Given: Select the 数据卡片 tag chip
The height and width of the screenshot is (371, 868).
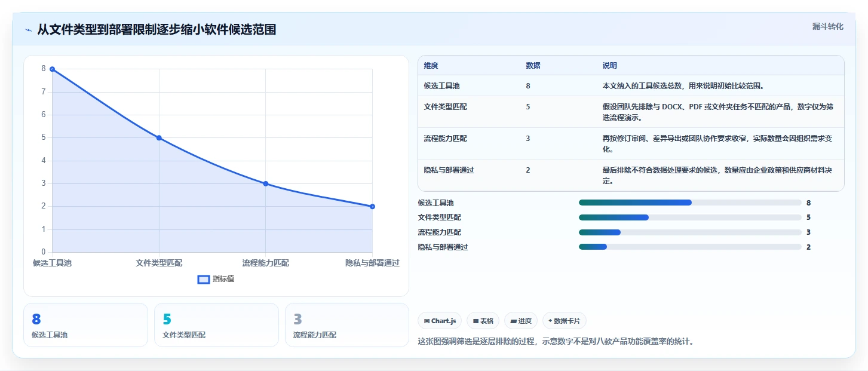Looking at the screenshot, I should (x=565, y=321).
